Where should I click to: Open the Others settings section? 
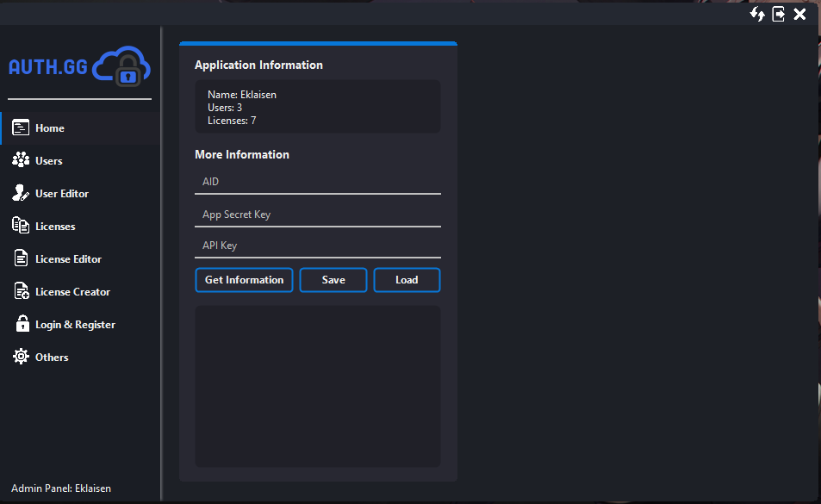pos(53,357)
